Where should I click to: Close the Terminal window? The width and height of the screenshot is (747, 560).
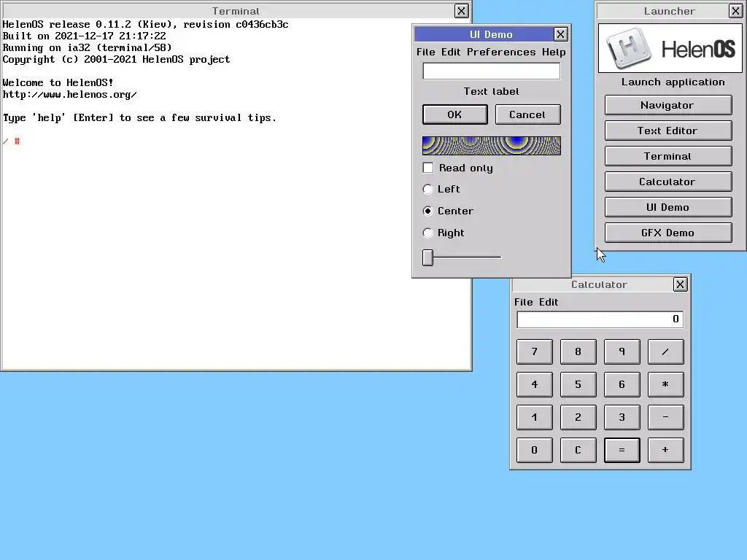point(461,11)
